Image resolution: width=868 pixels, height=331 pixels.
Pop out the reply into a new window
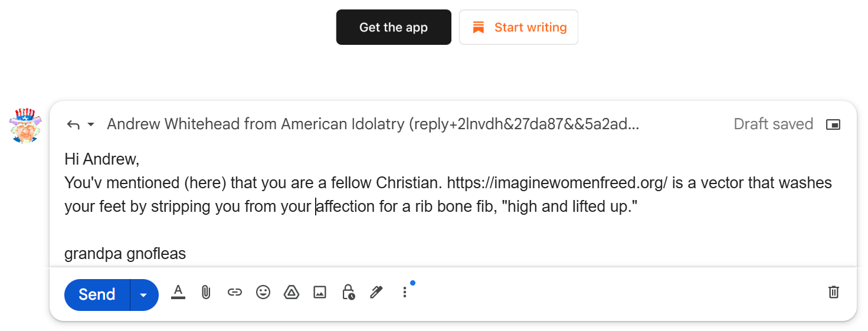click(833, 124)
